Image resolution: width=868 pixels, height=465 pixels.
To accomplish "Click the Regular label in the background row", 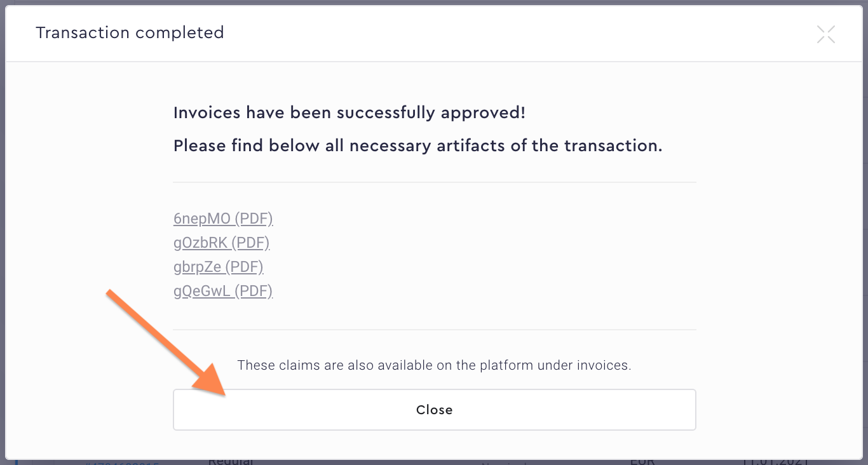I will coord(230,459).
